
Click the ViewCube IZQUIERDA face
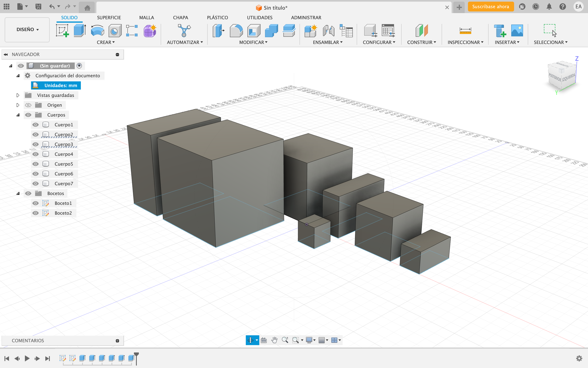(x=568, y=78)
